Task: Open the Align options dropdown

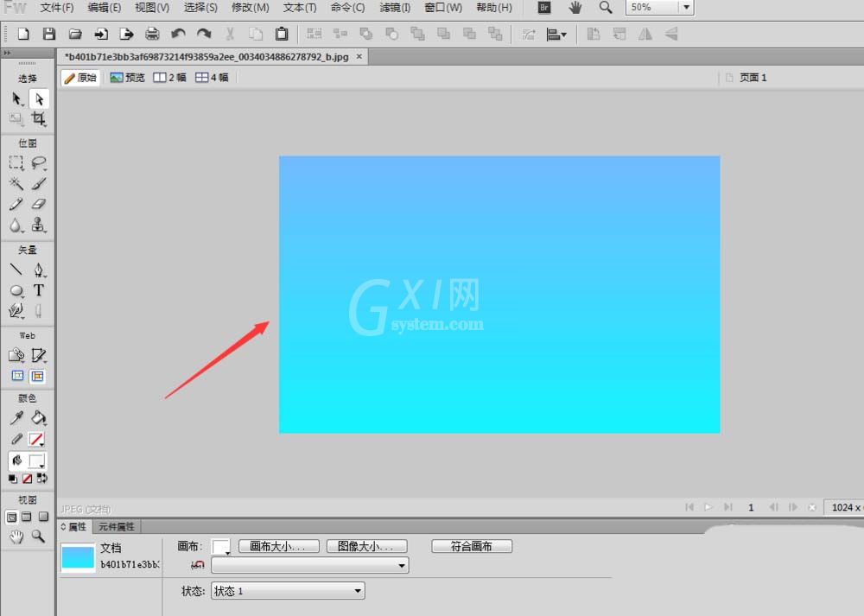Action: pos(556,35)
